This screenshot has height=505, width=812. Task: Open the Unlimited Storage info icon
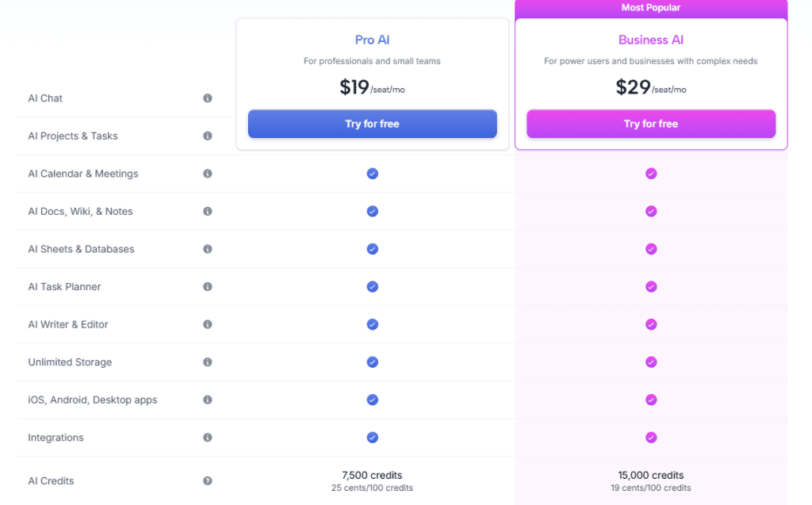(207, 362)
